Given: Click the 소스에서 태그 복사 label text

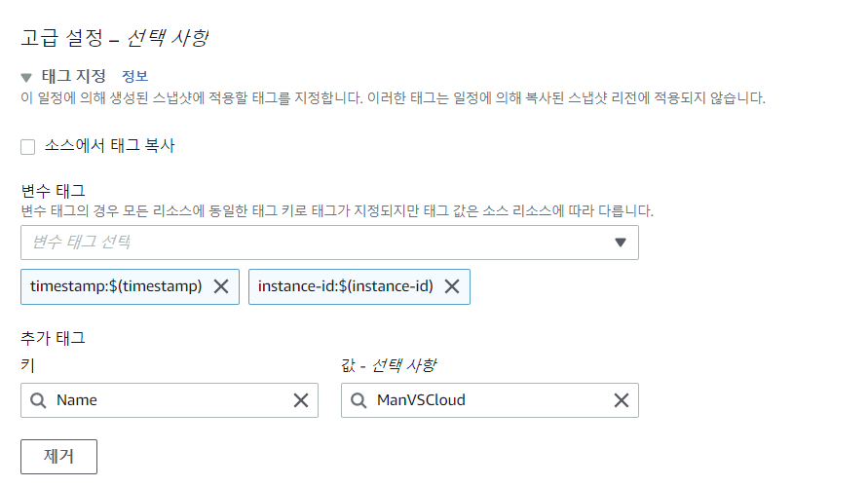Looking at the screenshot, I should [110, 145].
